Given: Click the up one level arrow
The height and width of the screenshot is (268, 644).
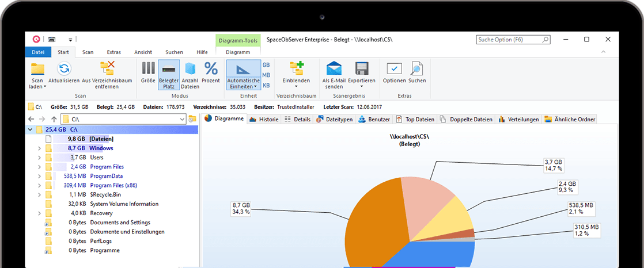Looking at the screenshot, I should tap(54, 119).
